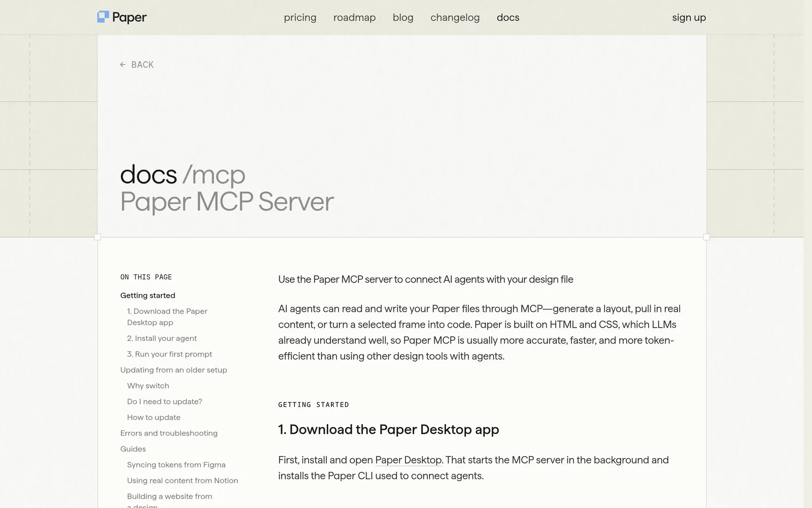Screen dimensions: 812x508
Task: View the changelog page
Action: pos(455,17)
